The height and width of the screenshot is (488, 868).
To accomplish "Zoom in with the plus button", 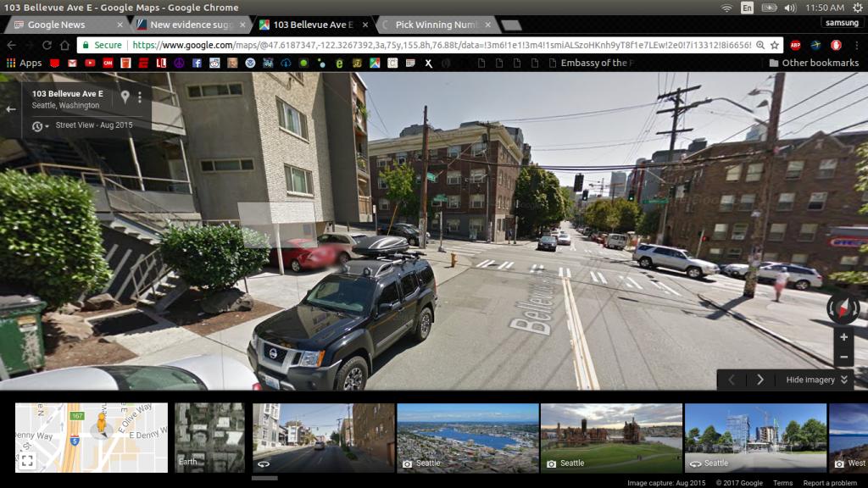I will tap(843, 337).
